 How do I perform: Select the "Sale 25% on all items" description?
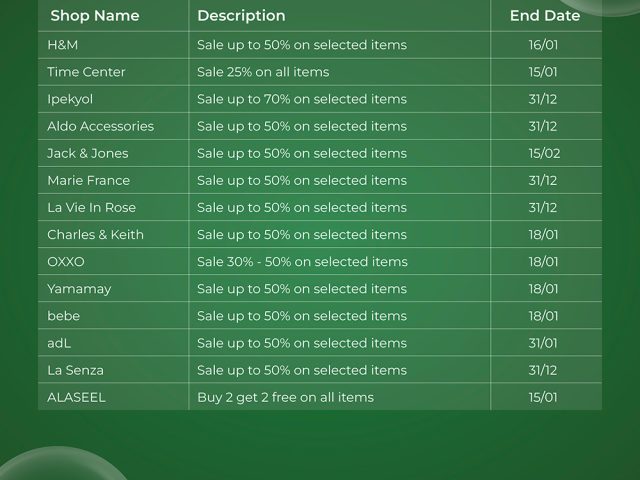pos(263,72)
